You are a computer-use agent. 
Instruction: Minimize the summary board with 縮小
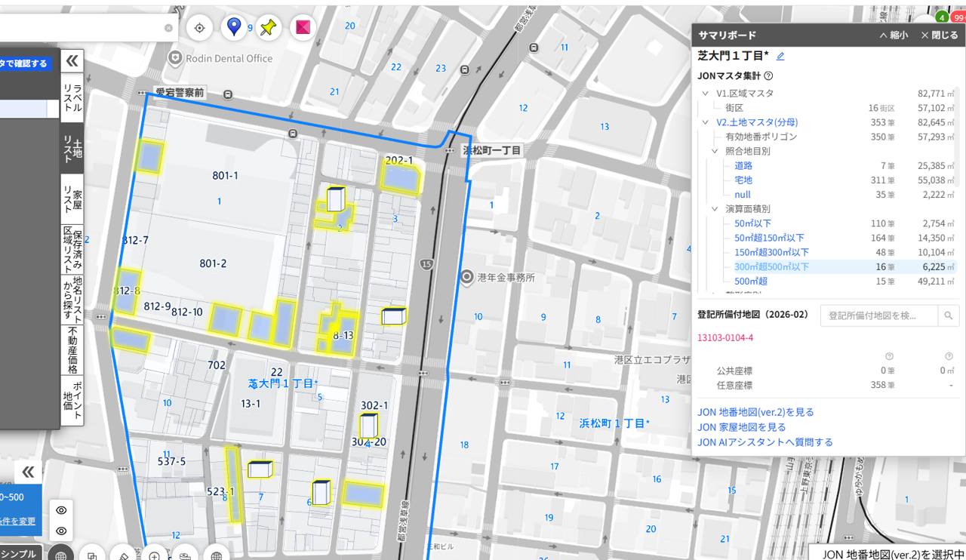(x=894, y=35)
